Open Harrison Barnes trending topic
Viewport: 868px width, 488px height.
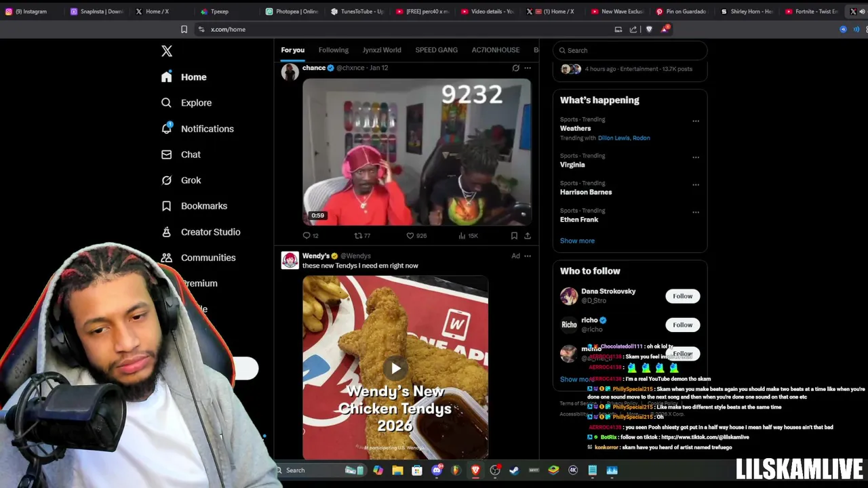(586, 192)
